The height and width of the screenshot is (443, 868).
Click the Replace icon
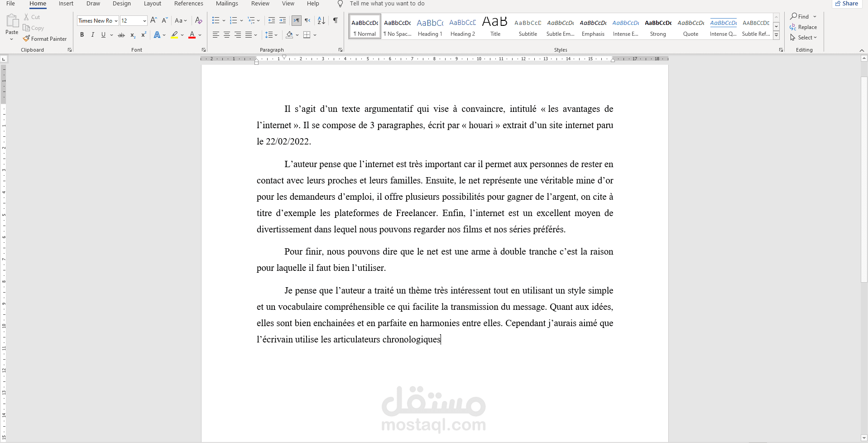pyautogui.click(x=793, y=27)
